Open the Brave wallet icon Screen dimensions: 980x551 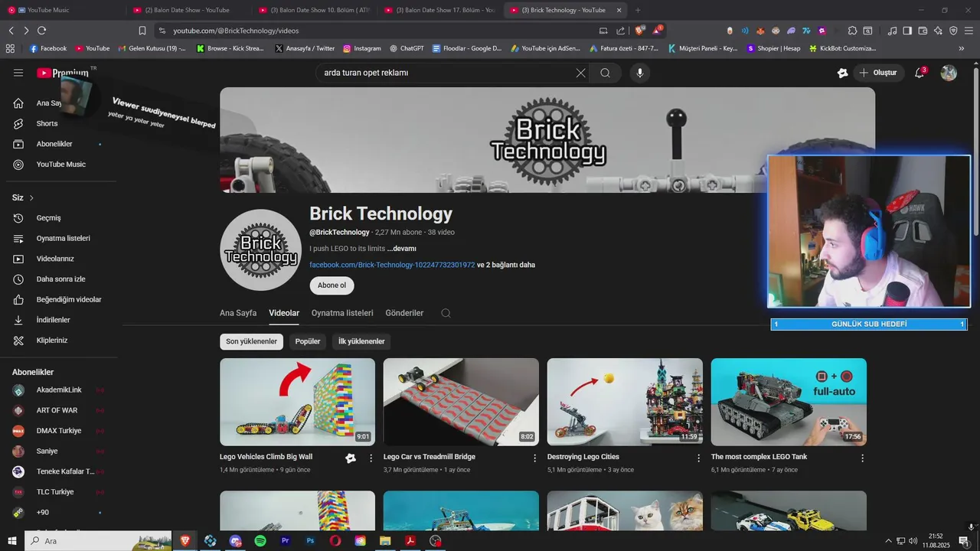(923, 31)
